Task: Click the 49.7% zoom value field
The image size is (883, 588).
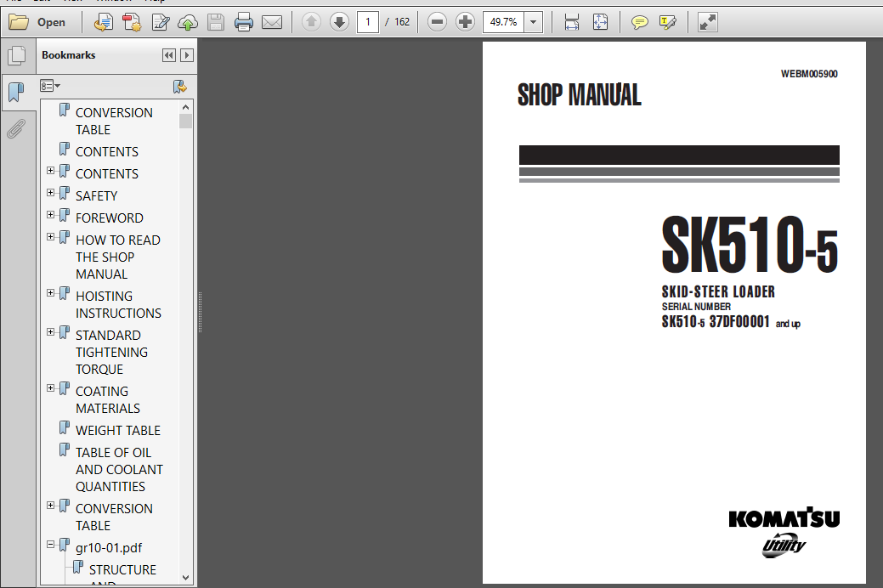Action: tap(503, 22)
